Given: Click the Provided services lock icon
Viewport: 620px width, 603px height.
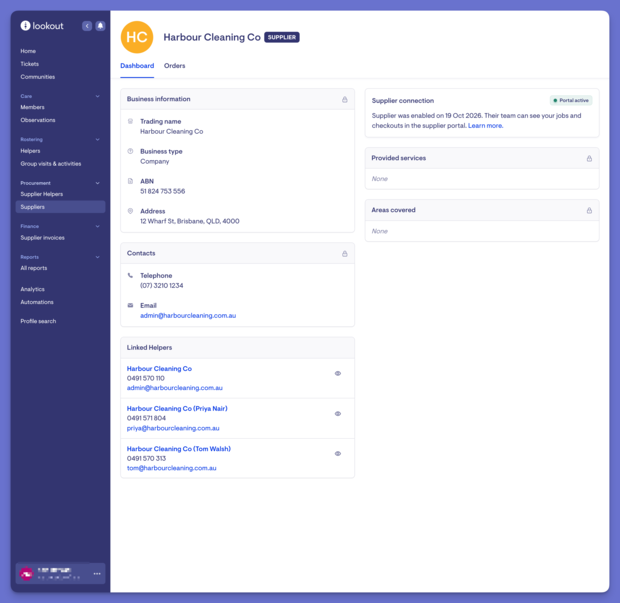Looking at the screenshot, I should tap(589, 158).
